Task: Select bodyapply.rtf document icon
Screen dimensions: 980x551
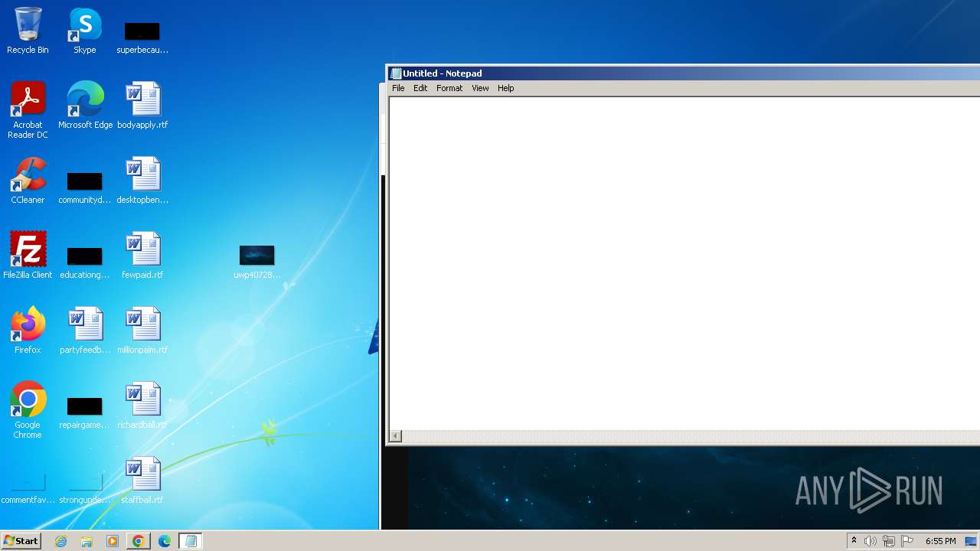Action: (x=142, y=106)
